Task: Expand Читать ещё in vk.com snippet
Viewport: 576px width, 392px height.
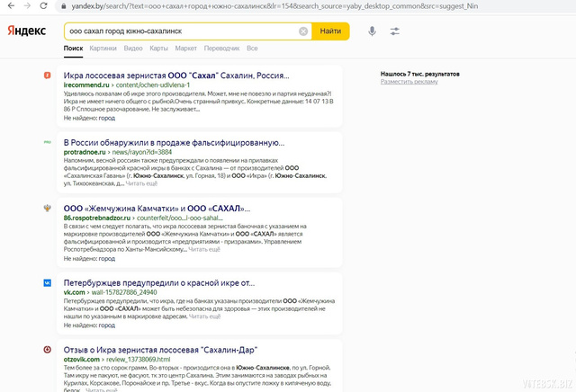Action: pyautogui.click(x=204, y=316)
